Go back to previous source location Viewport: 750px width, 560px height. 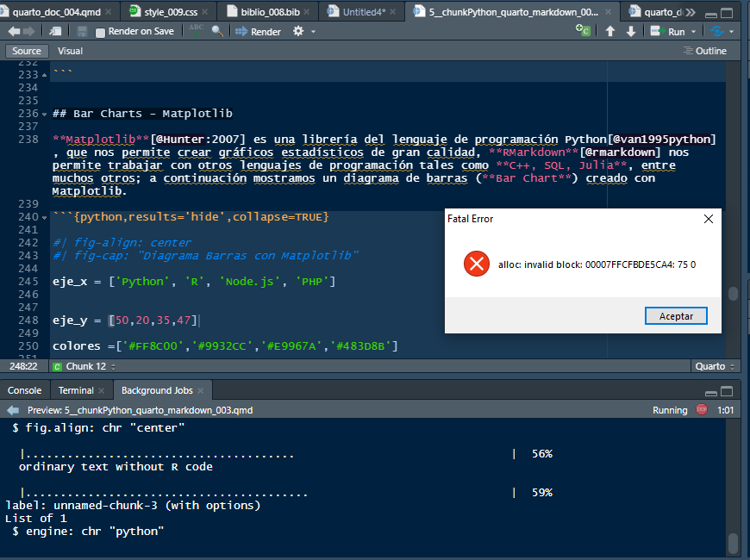click(x=14, y=32)
